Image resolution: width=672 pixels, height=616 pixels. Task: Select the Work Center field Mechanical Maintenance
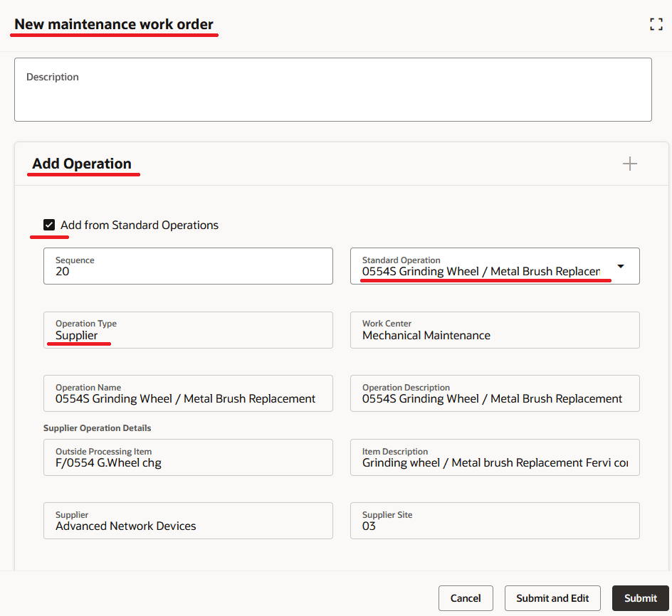click(495, 330)
